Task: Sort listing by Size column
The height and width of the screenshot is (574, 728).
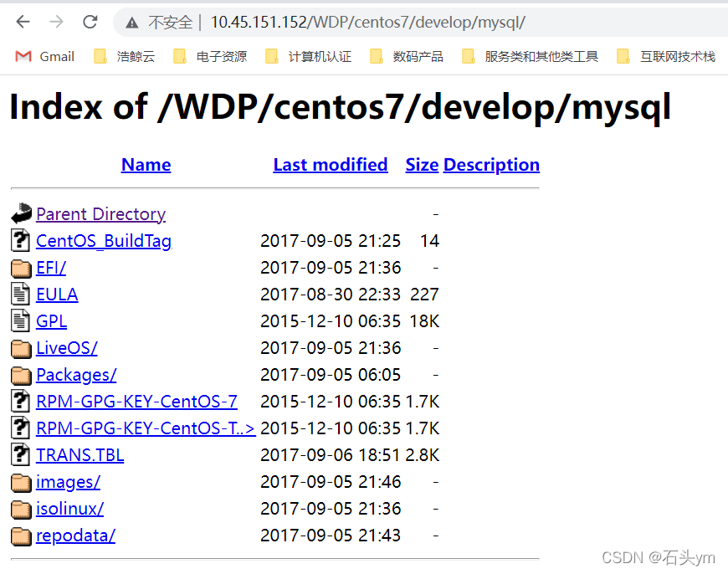Action: click(422, 165)
